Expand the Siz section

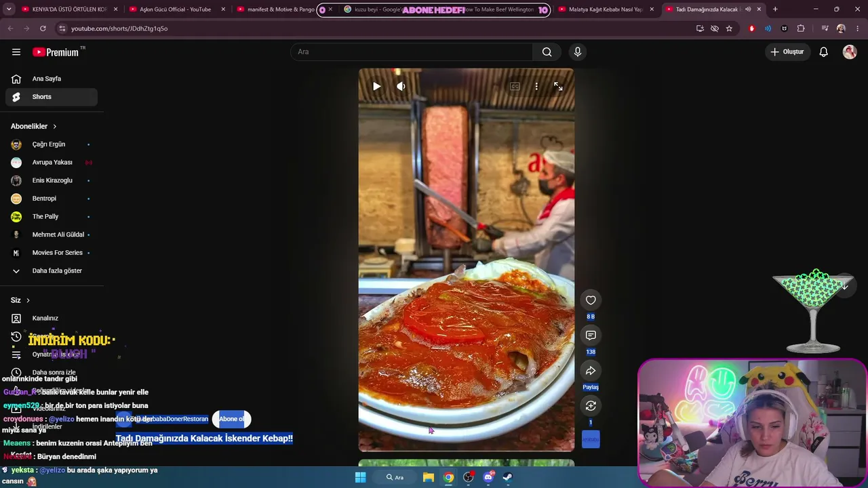[20, 300]
